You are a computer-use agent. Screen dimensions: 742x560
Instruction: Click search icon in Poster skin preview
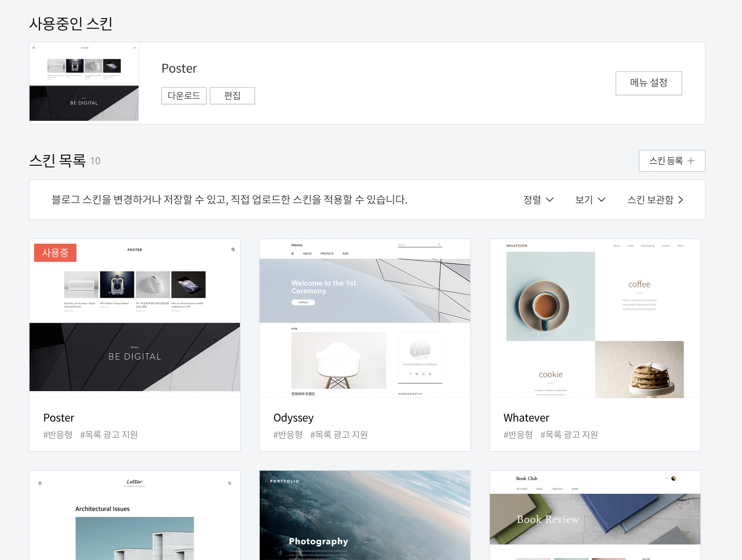pyautogui.click(x=233, y=250)
